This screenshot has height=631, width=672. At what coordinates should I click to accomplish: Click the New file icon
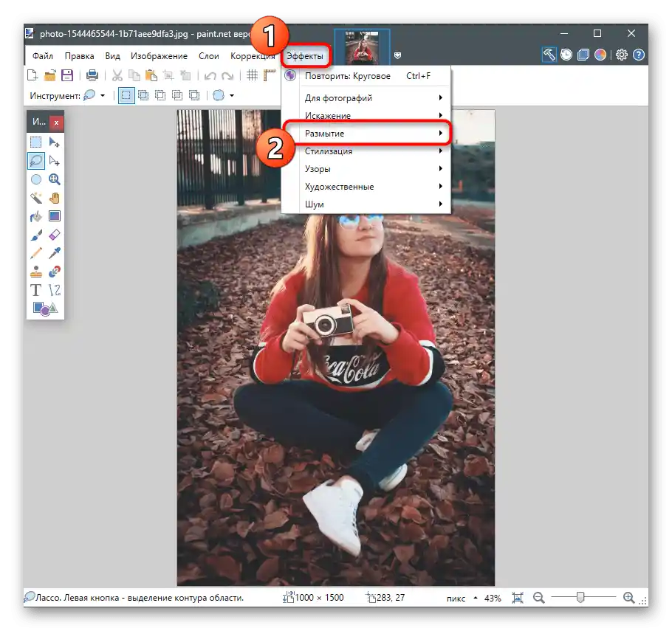[x=32, y=75]
